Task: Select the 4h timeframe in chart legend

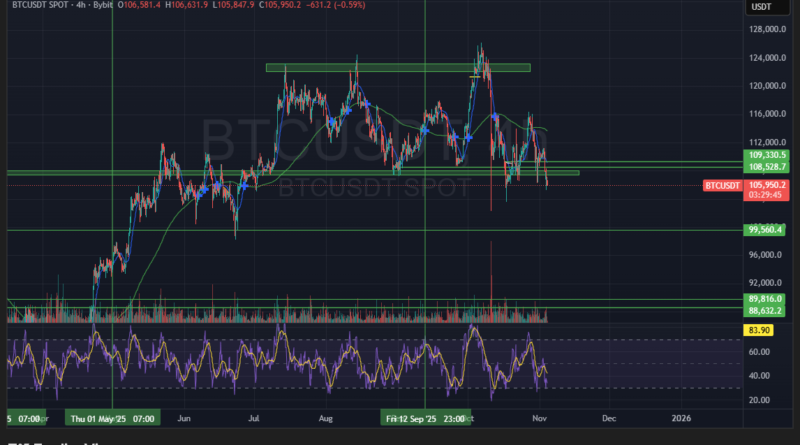Action: pos(77,7)
